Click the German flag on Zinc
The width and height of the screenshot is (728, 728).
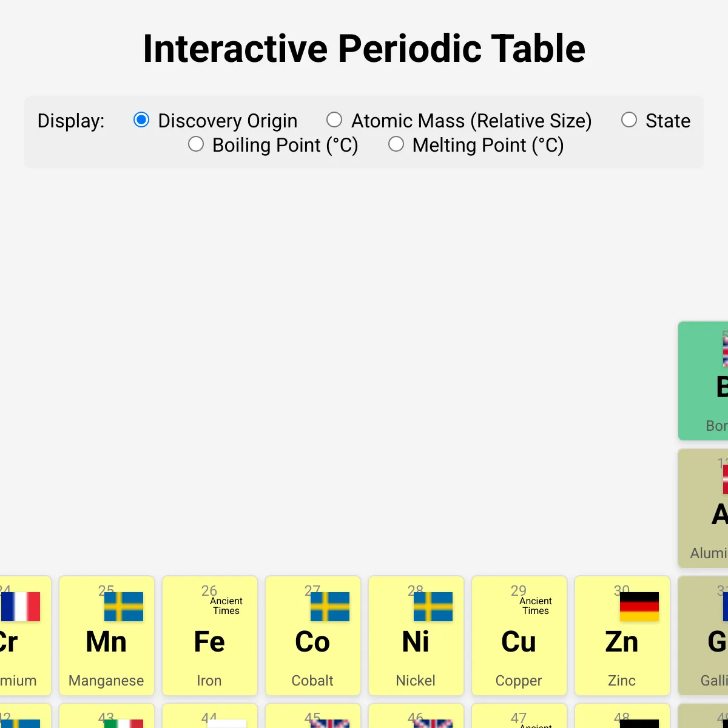pos(639,607)
